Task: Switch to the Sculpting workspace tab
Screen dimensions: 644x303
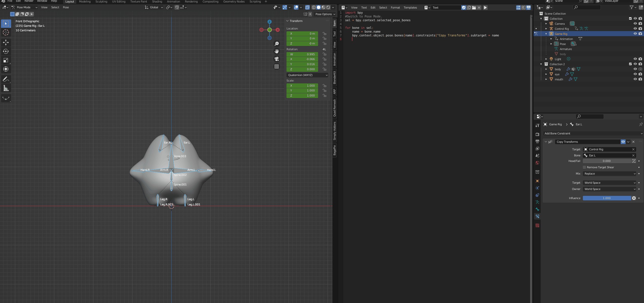Action: 101,2
